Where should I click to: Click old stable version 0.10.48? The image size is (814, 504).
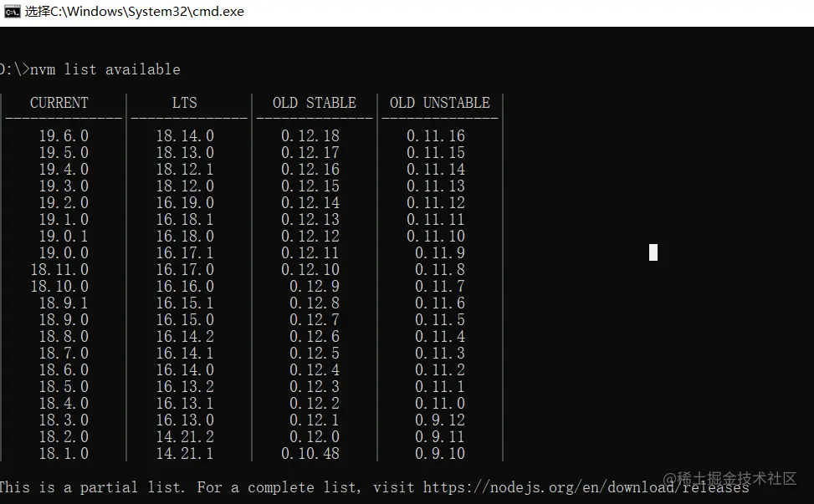point(310,453)
